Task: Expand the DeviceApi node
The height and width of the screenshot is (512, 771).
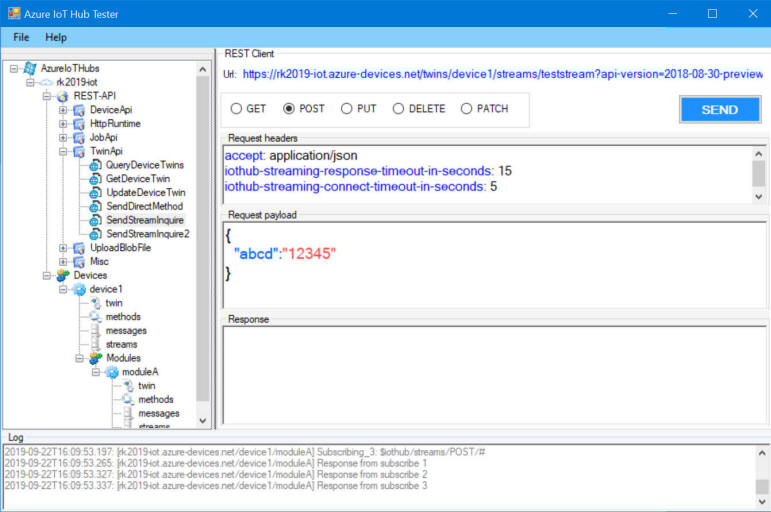Action: click(x=63, y=110)
